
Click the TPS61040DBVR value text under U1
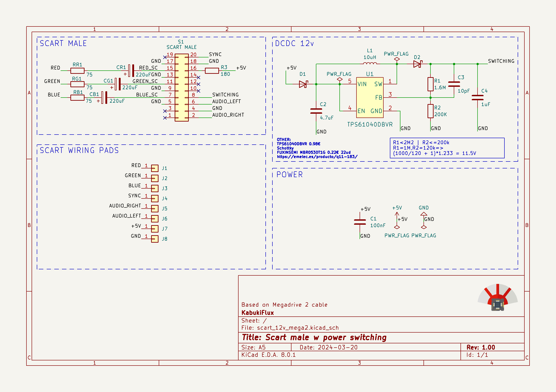370,124
